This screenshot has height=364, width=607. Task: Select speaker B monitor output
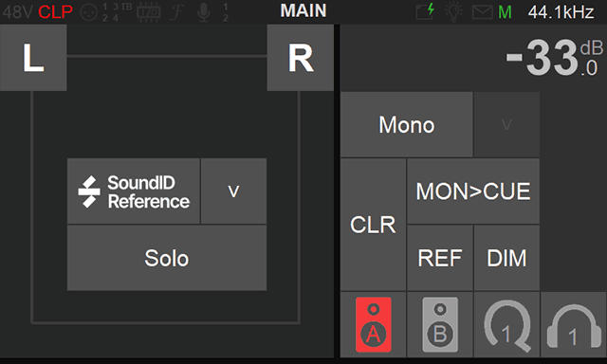click(x=440, y=324)
